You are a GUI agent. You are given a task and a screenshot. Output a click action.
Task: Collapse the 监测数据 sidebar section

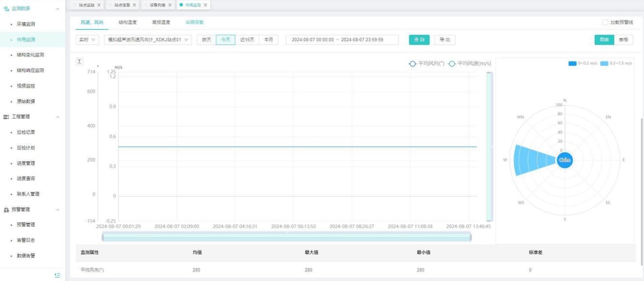(x=58, y=9)
